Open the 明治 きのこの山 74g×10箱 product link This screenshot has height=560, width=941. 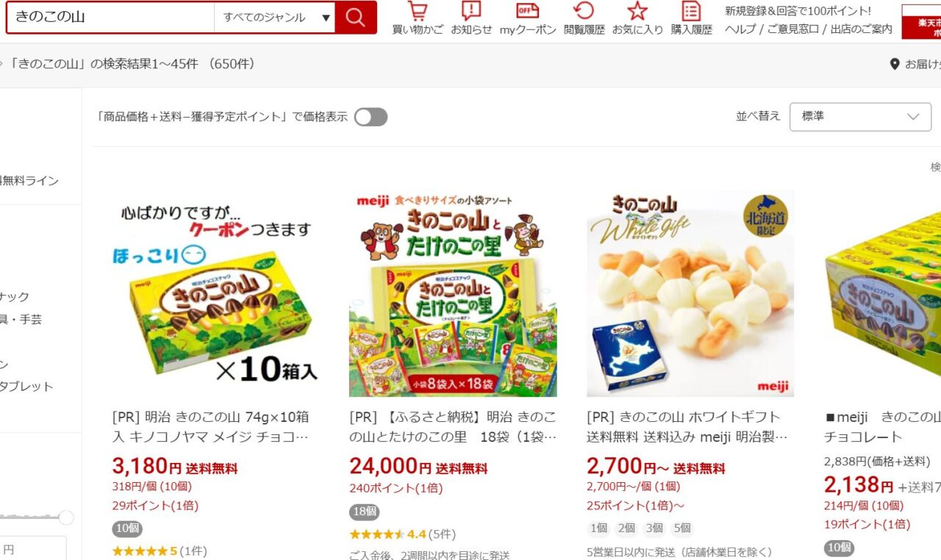tap(211, 427)
